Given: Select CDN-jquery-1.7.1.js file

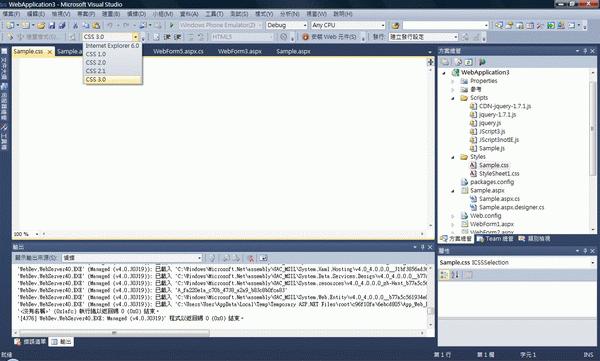Looking at the screenshot, I should (505, 106).
